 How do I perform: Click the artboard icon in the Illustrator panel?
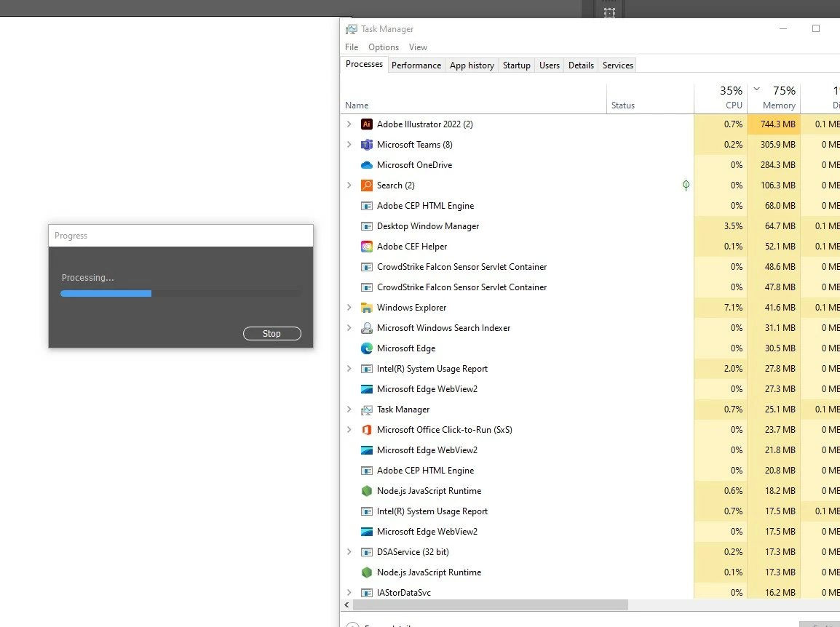609,12
